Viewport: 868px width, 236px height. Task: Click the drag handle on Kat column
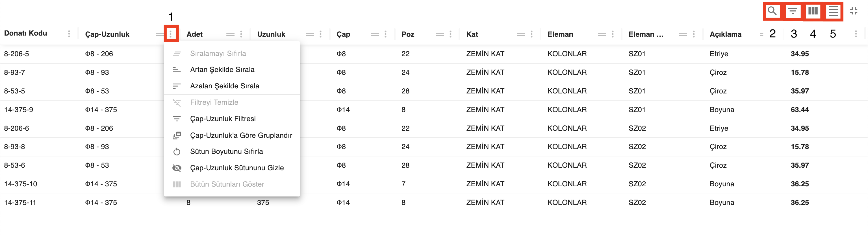(x=520, y=34)
